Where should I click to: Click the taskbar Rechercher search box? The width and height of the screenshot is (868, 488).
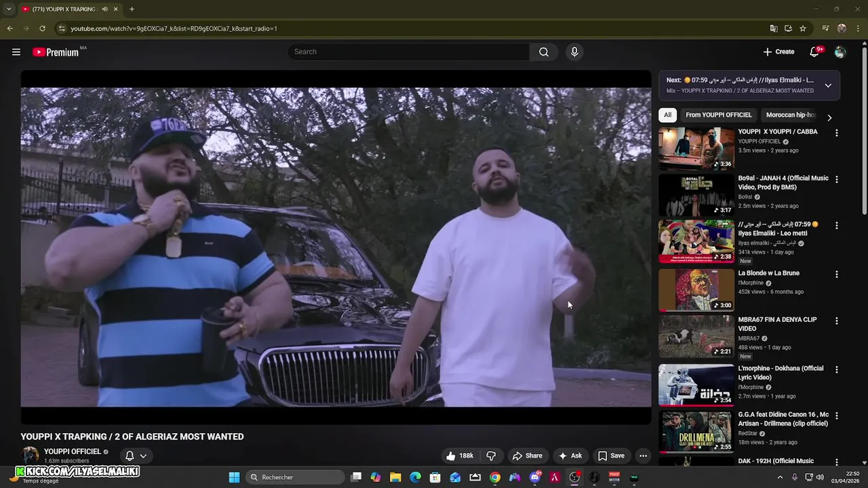click(295, 477)
